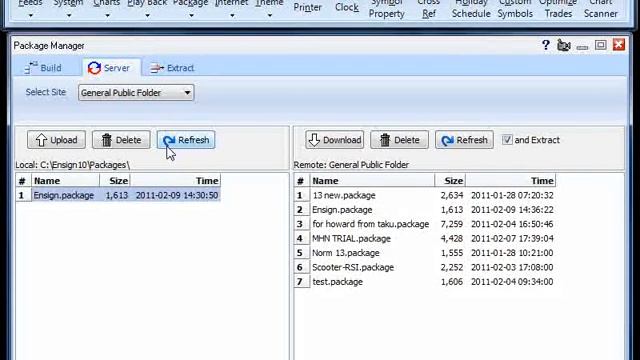640x360 pixels.
Task: Click the Download arrow icon
Action: click(x=314, y=140)
